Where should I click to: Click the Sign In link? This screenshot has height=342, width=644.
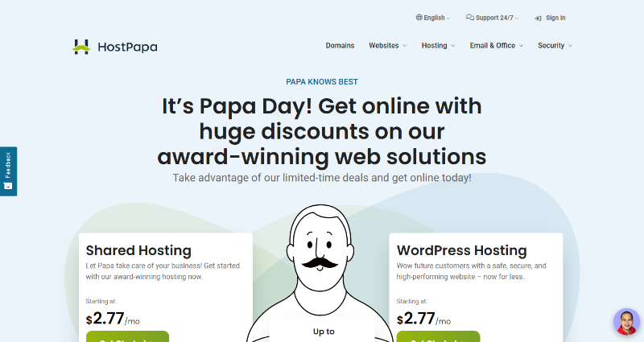point(555,18)
